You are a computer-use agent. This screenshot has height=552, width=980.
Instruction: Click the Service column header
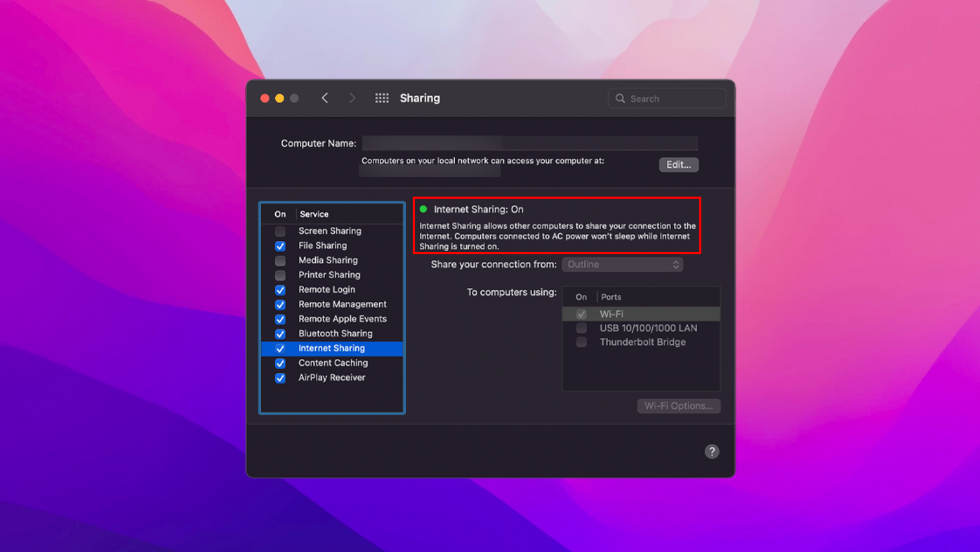click(314, 214)
